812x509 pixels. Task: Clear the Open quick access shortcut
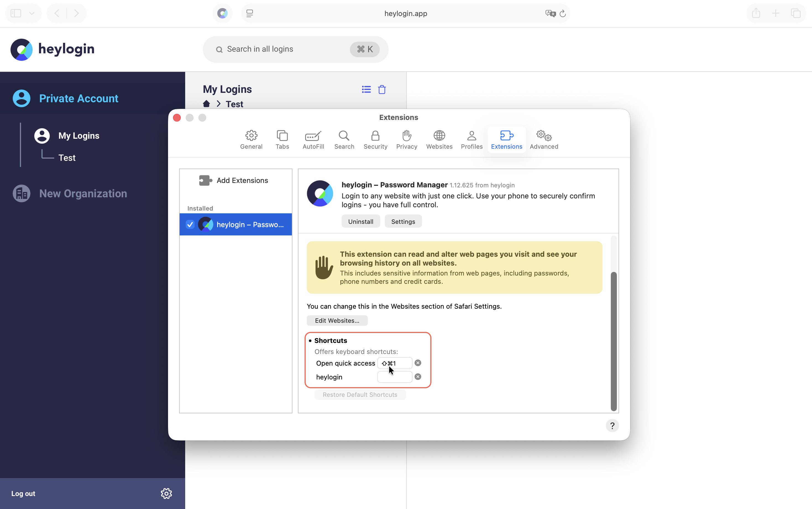click(417, 363)
